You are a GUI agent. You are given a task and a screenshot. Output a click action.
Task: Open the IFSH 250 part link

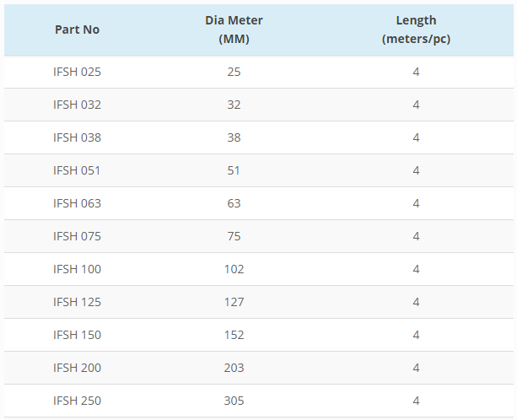pyautogui.click(x=77, y=401)
